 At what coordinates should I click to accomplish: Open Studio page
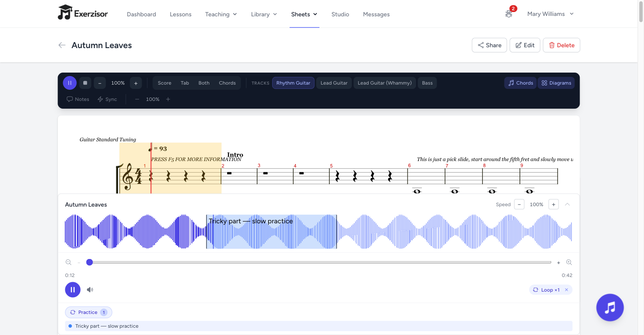(x=340, y=14)
